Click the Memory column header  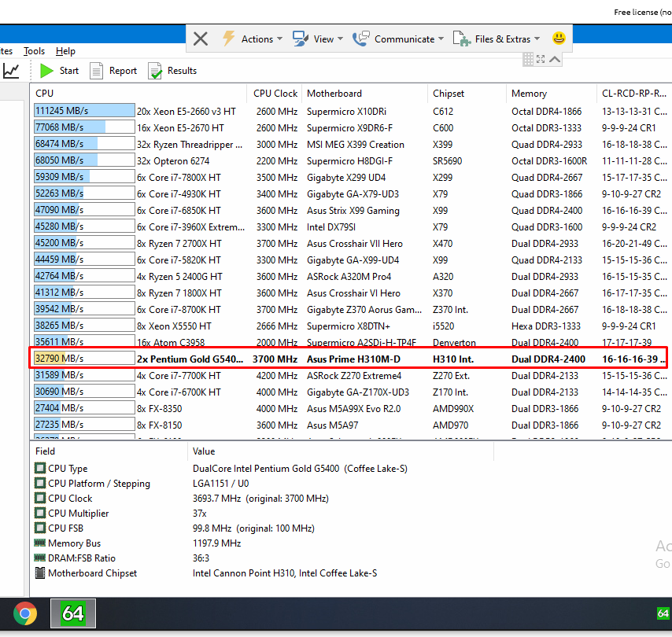coord(552,94)
